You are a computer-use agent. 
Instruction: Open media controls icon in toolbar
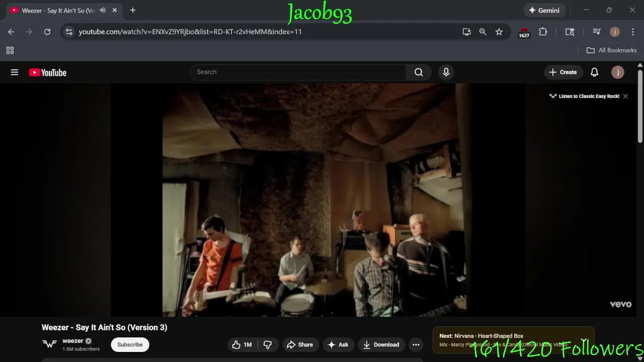pyautogui.click(x=597, y=32)
